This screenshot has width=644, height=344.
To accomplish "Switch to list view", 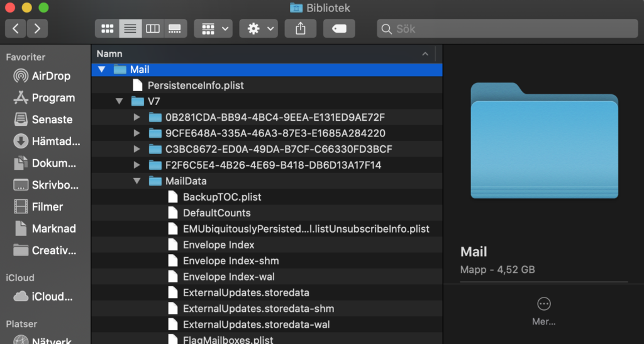I will [130, 29].
